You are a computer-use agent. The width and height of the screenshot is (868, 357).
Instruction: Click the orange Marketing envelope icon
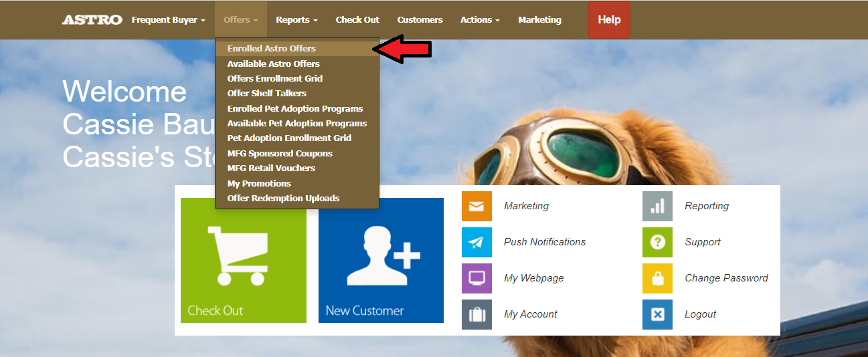click(476, 206)
